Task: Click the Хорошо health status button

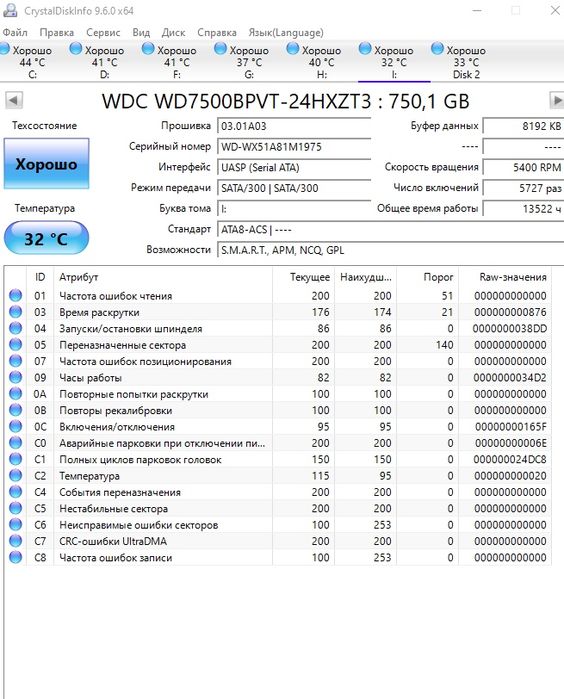Action: (x=46, y=164)
